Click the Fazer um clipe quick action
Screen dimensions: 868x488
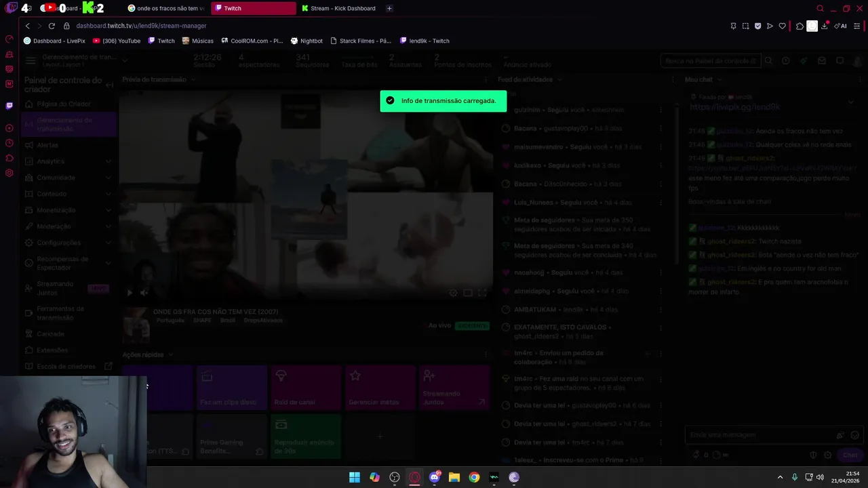pyautogui.click(x=231, y=388)
